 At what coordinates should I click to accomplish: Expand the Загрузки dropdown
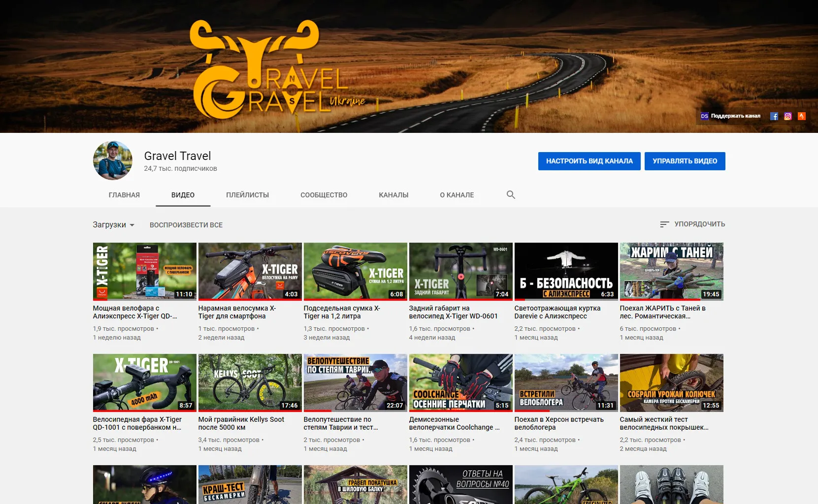point(114,225)
